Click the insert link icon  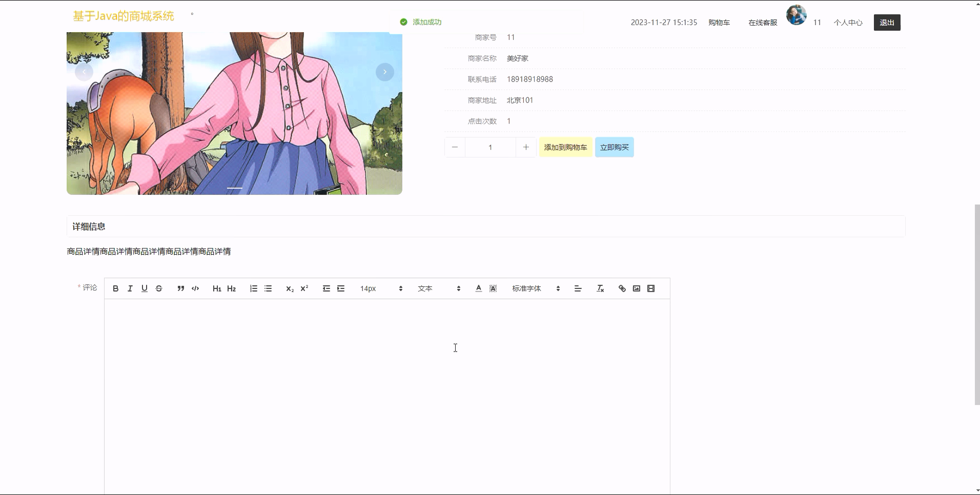[622, 288]
